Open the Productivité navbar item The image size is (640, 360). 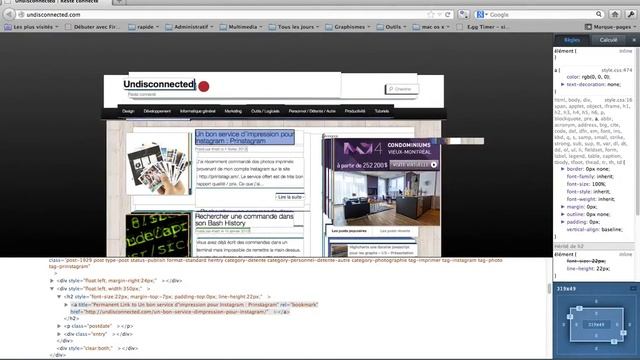tap(355, 111)
